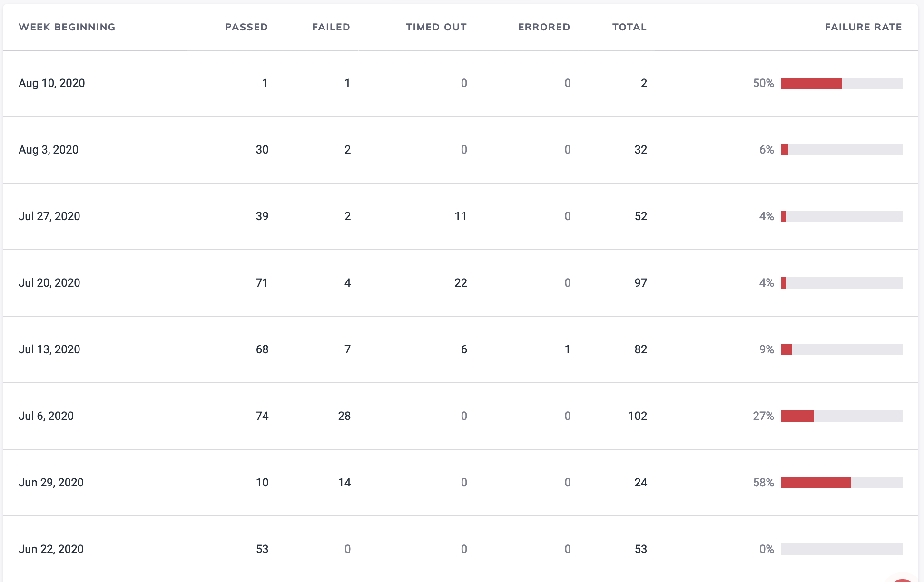
Task: Sort by the WEEK BEGINNING column header
Action: (x=67, y=27)
